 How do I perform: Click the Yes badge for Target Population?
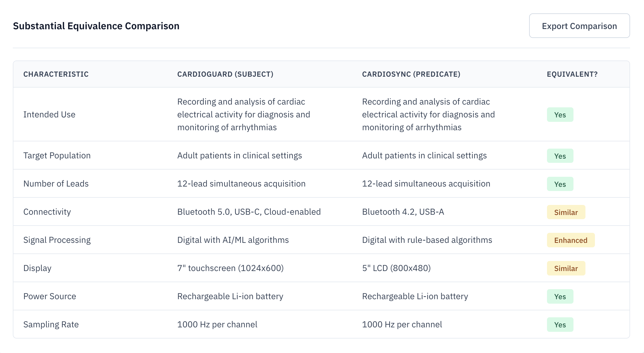[560, 156]
